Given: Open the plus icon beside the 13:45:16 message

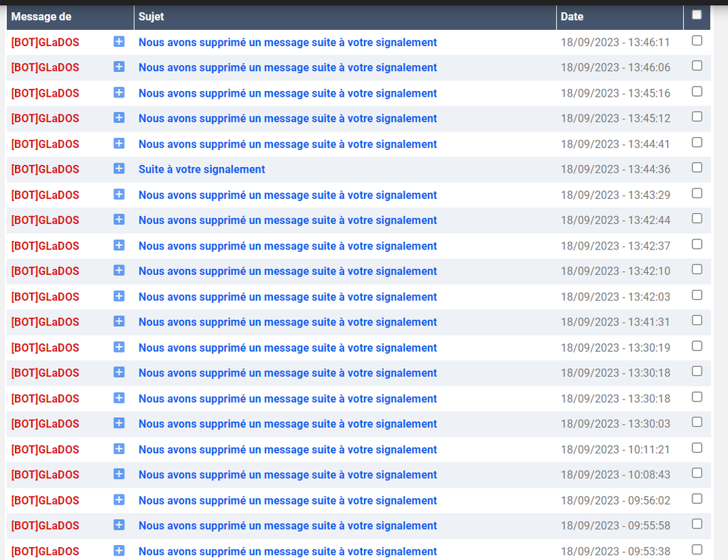Looking at the screenshot, I should click(119, 93).
